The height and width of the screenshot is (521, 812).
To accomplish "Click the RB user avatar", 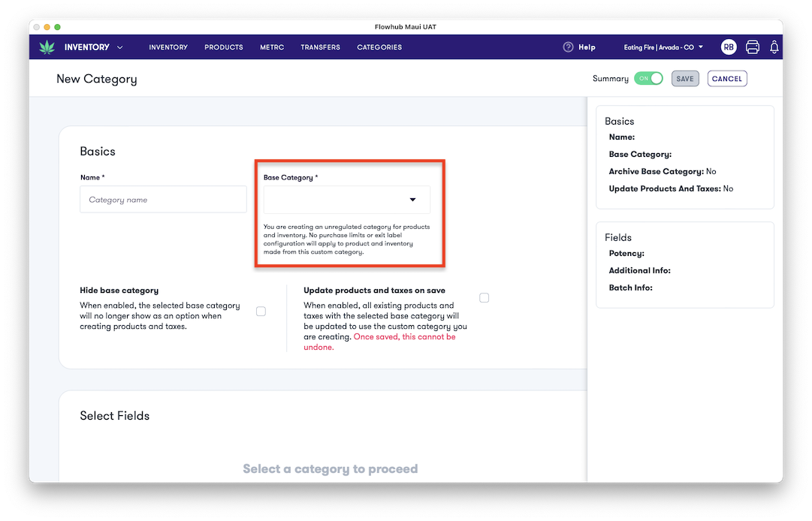I will (729, 47).
